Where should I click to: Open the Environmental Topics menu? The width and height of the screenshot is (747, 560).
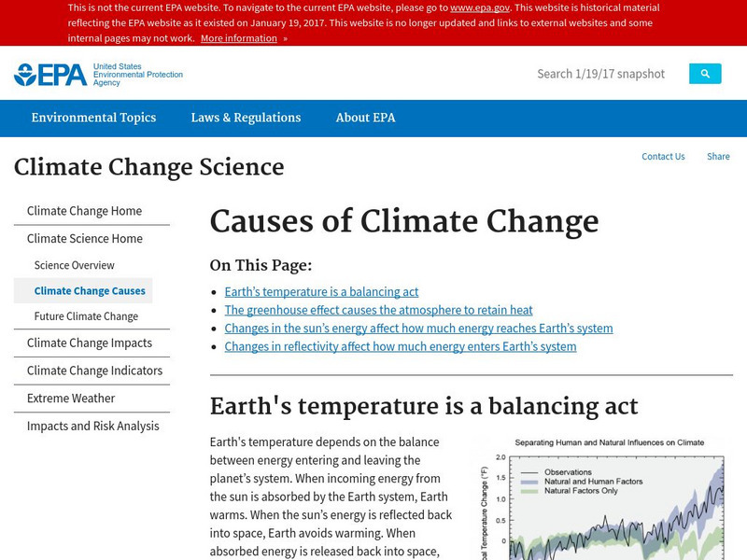pyautogui.click(x=93, y=118)
